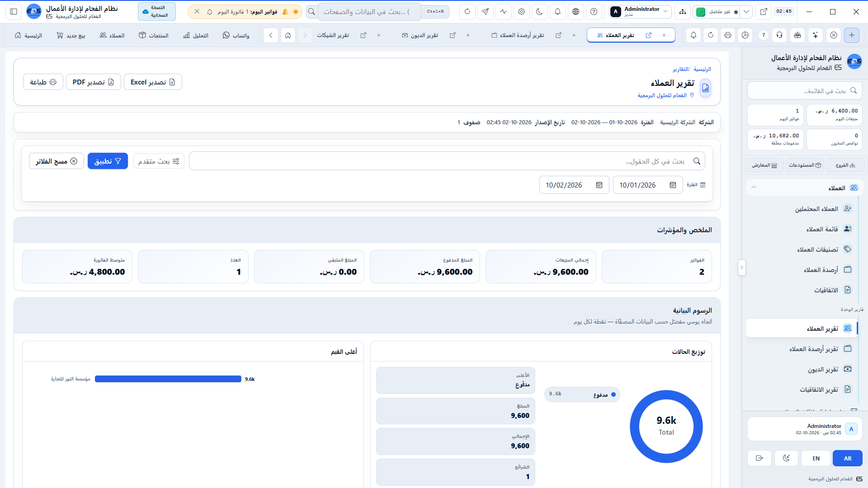
Task: Click the globe language icon
Action: click(576, 12)
